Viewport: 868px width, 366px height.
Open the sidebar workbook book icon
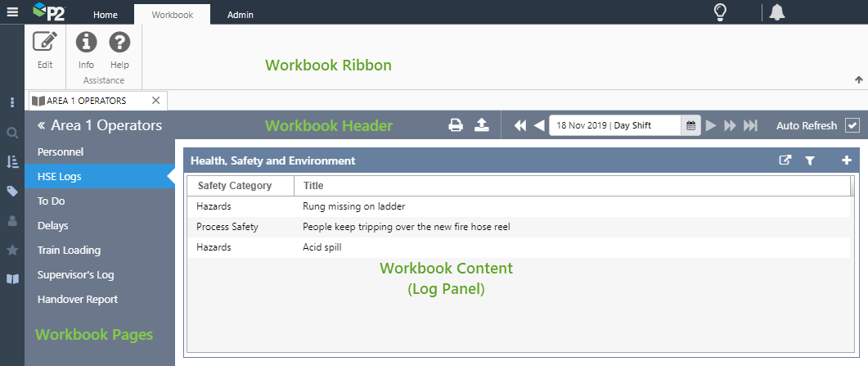(x=12, y=279)
